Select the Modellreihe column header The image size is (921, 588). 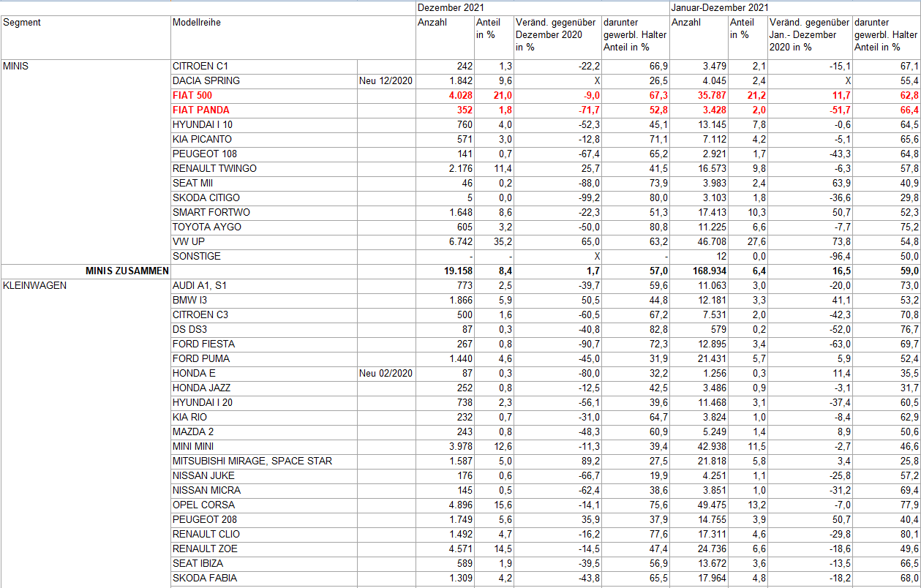click(x=196, y=23)
